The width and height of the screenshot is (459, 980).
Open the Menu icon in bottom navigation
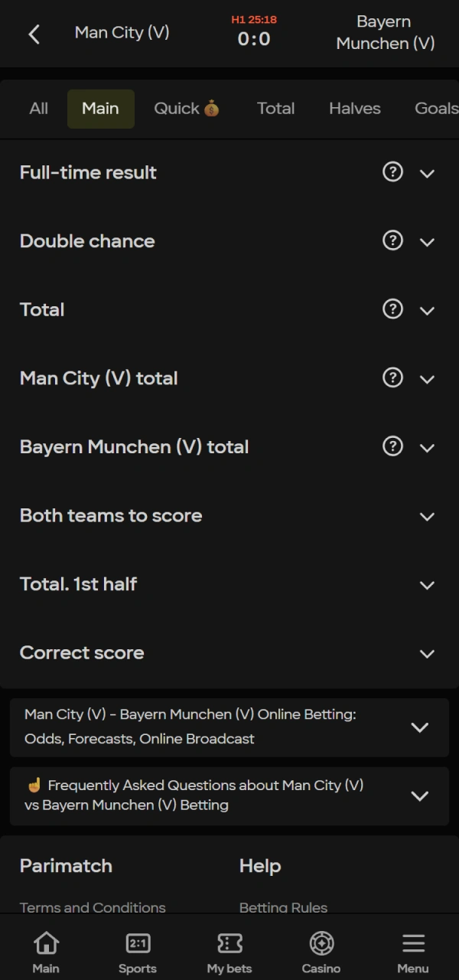[413, 949]
